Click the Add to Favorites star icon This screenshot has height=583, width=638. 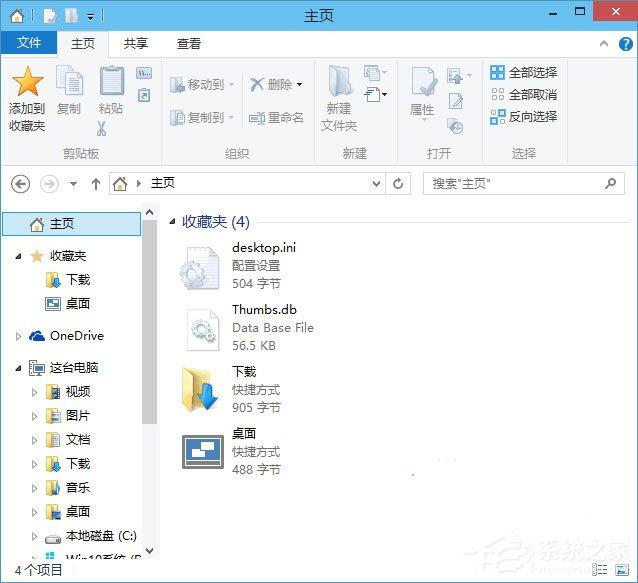point(27,81)
